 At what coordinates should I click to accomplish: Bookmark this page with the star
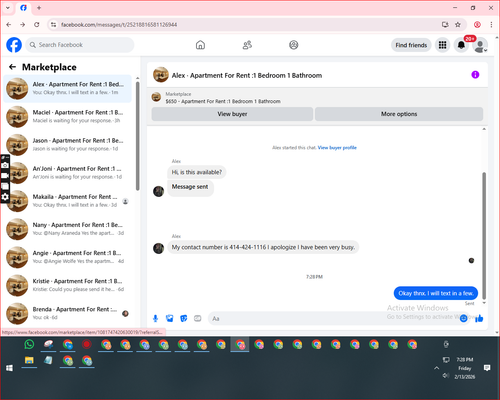tap(458, 25)
